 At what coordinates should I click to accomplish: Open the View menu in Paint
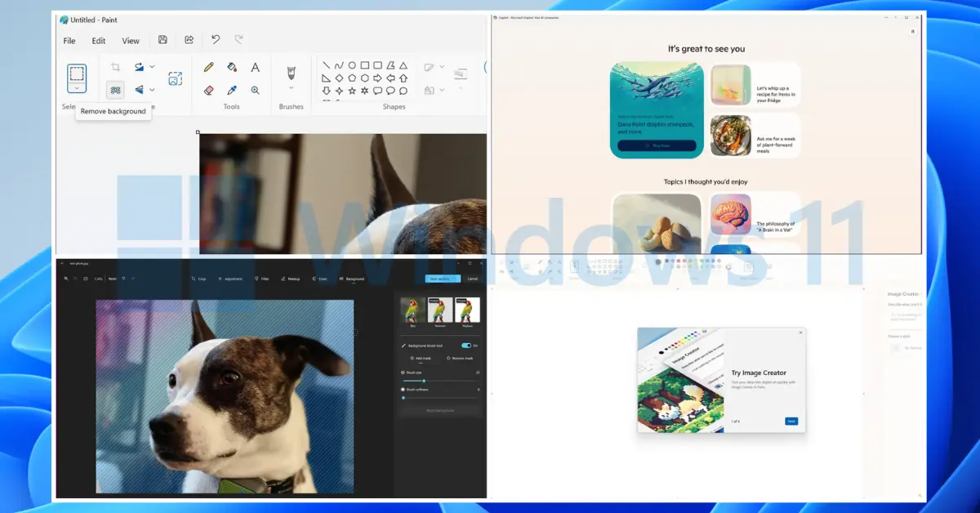pos(131,41)
